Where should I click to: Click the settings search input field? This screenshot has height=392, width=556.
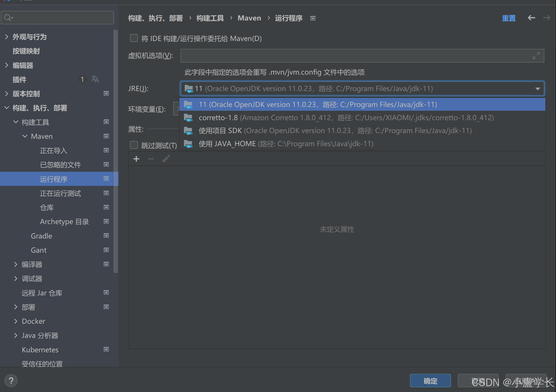point(61,18)
